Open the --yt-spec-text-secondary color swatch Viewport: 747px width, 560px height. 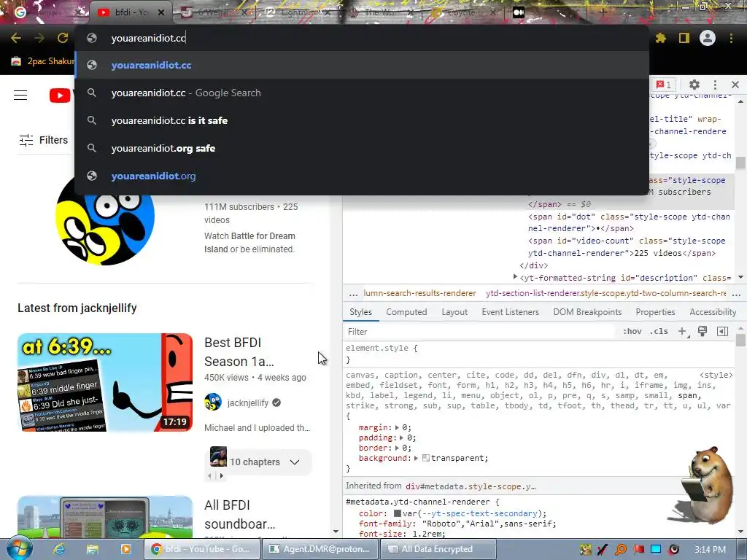coord(398,513)
